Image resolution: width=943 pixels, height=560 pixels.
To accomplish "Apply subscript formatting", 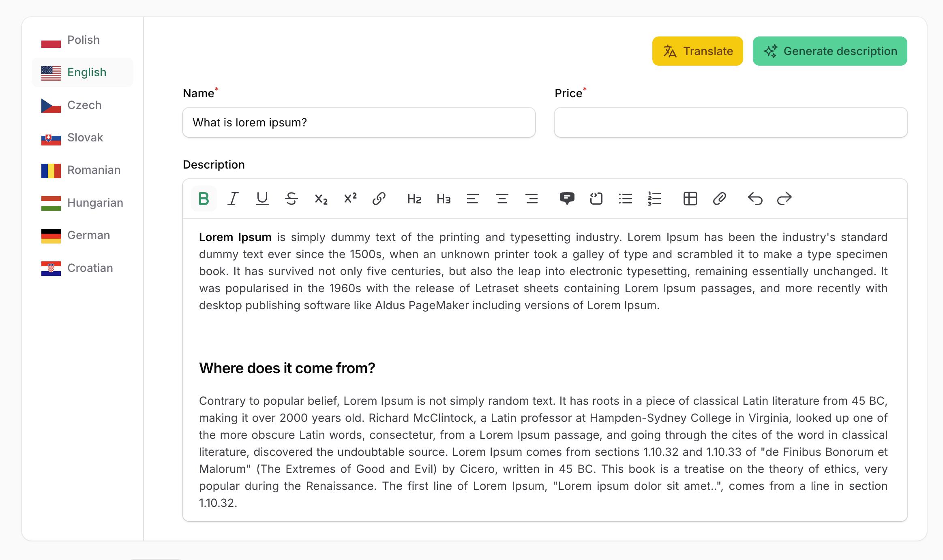I will [321, 199].
